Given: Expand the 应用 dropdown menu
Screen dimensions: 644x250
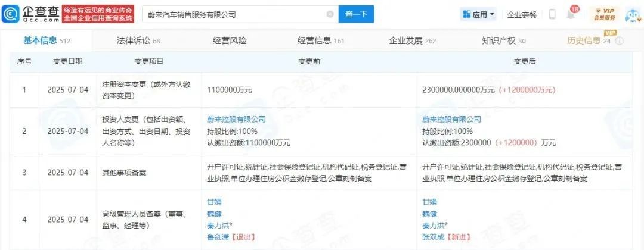Looking at the screenshot, I should point(478,14).
